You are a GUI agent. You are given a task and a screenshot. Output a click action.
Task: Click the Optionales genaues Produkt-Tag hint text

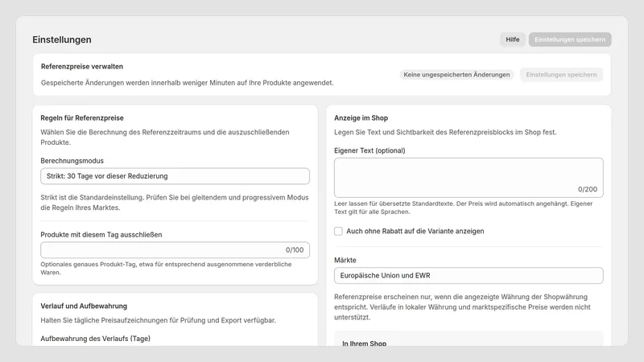point(166,268)
